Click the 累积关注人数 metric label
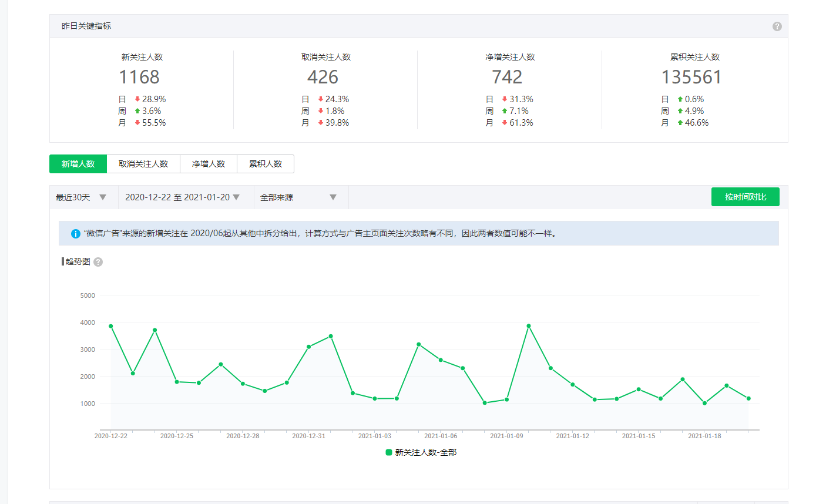 pos(695,57)
